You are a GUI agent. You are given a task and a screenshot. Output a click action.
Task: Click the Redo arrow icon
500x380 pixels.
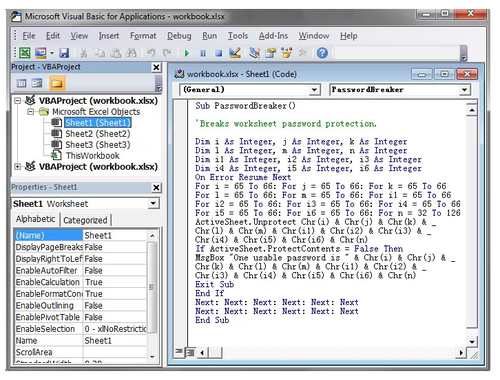167,53
